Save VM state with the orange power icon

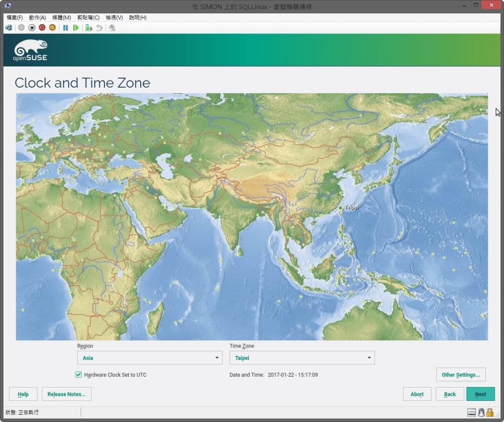[x=52, y=28]
